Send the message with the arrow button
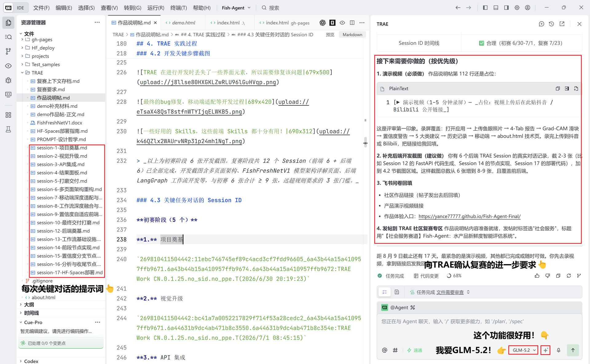Screen dimensions: 590x364 [x=573, y=350]
